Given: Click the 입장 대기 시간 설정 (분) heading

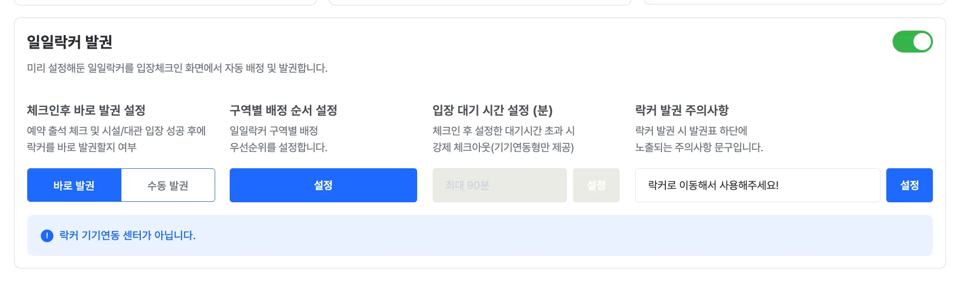Looking at the screenshot, I should [x=492, y=110].
